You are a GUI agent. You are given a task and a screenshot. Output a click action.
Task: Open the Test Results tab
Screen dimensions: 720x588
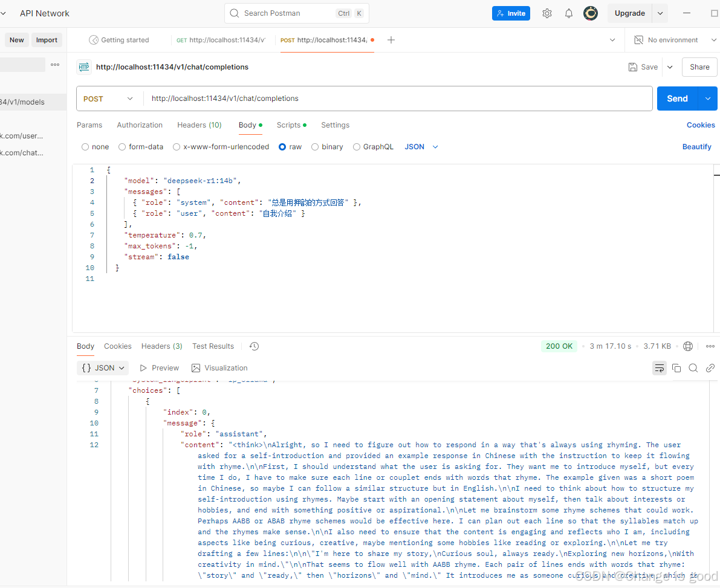pyautogui.click(x=213, y=346)
